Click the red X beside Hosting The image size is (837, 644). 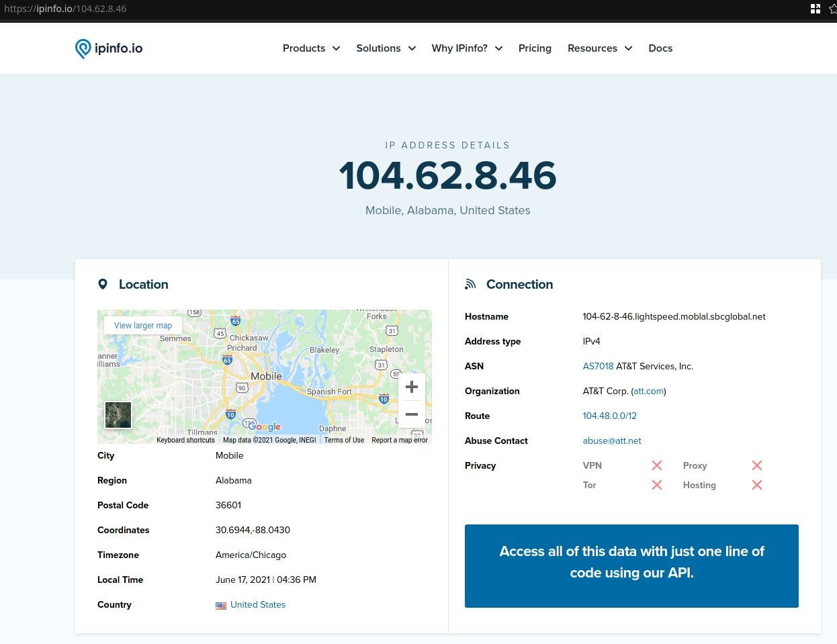pyautogui.click(x=757, y=485)
